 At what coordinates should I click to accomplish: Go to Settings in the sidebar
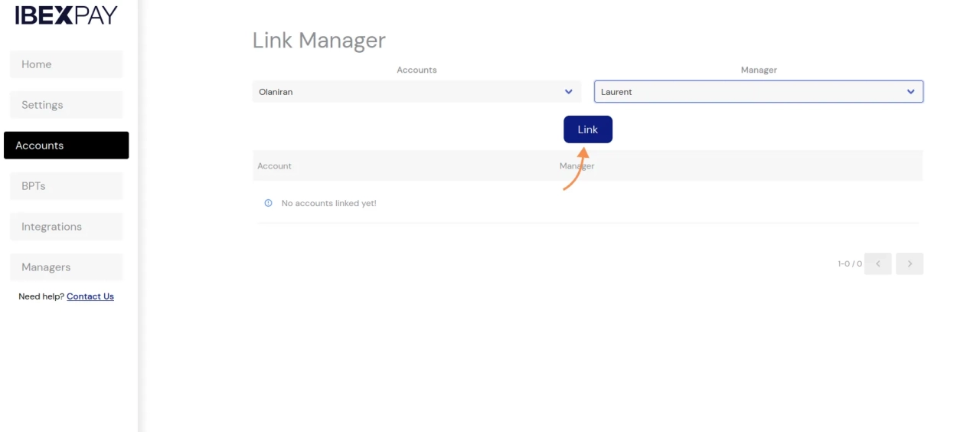click(66, 105)
